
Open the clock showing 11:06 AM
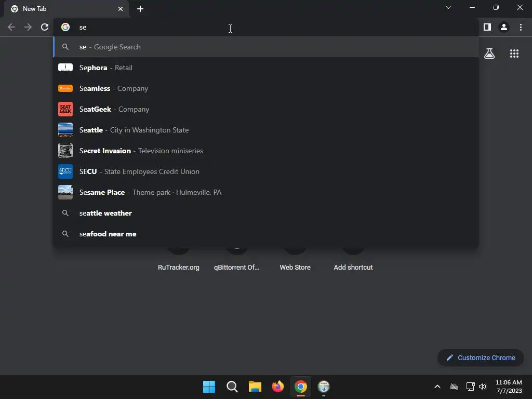pyautogui.click(x=509, y=387)
